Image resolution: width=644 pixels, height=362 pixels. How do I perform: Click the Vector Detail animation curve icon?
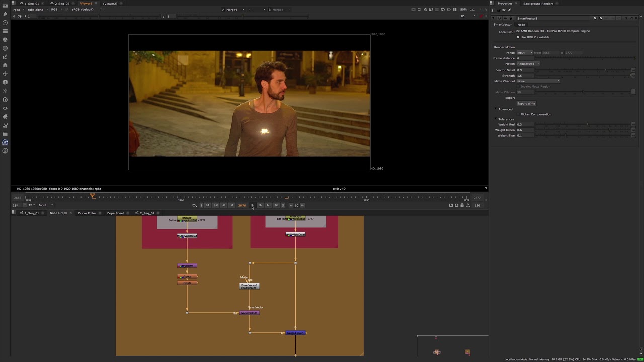(x=633, y=70)
